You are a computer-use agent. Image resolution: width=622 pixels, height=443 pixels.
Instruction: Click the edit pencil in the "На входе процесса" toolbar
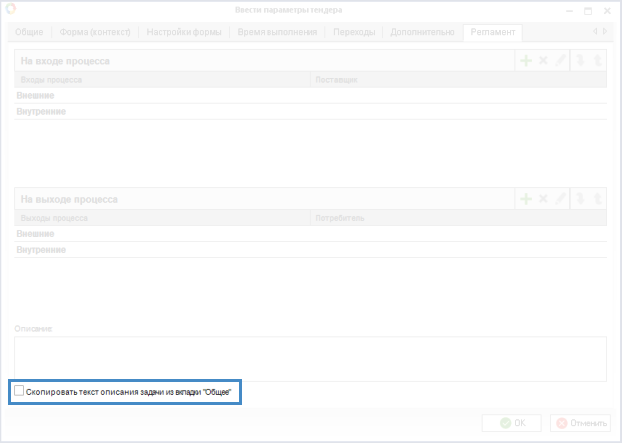pos(561,61)
